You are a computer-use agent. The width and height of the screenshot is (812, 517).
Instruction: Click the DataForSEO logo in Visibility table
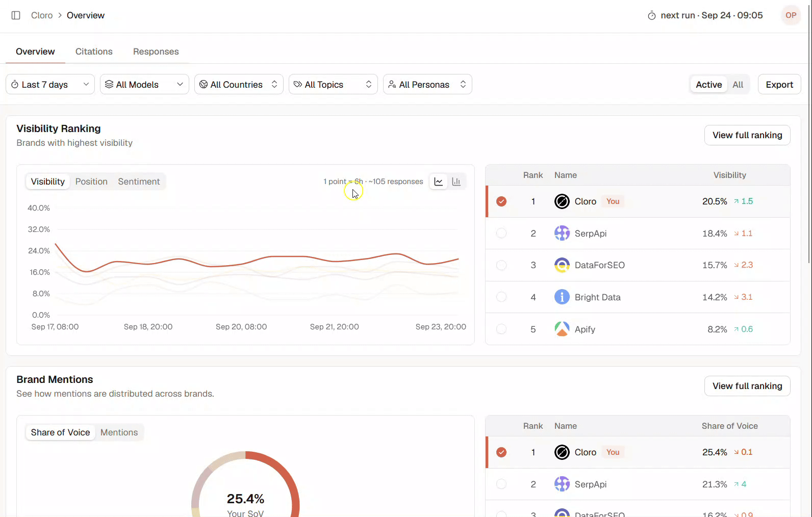tap(562, 265)
